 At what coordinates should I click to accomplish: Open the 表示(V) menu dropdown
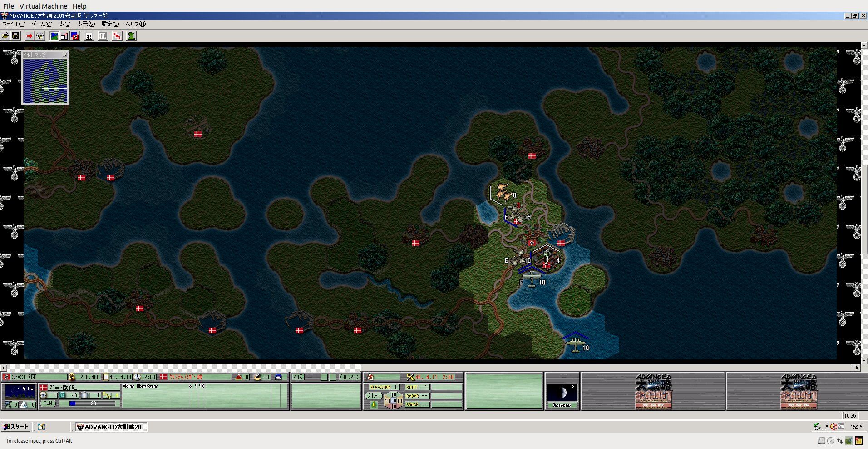[85, 24]
